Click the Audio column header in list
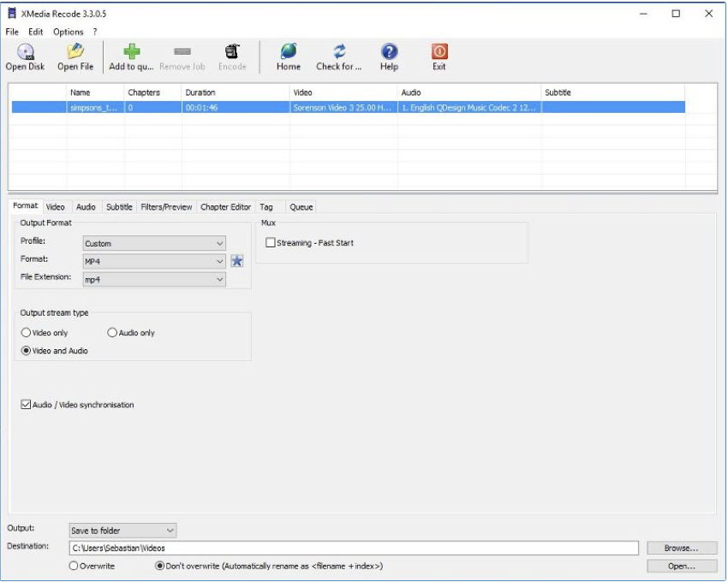This screenshot has height=582, width=728. [x=469, y=92]
